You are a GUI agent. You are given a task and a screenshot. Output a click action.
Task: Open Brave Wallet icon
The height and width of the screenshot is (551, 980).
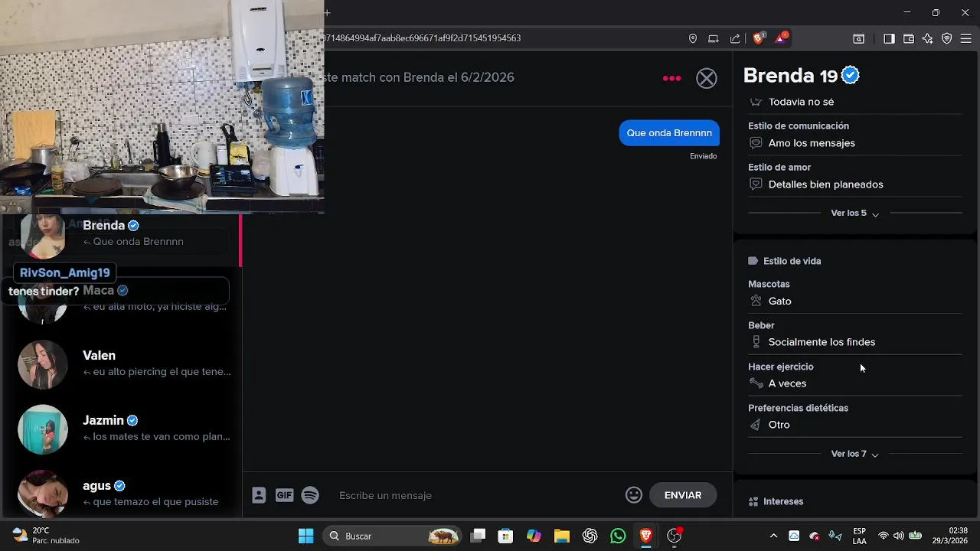click(x=909, y=38)
